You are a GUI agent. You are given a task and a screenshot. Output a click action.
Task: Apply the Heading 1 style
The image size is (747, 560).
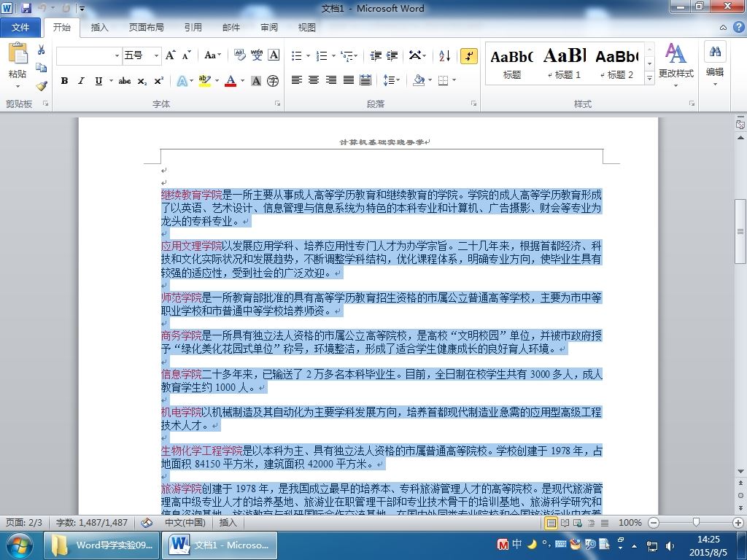coord(565,63)
